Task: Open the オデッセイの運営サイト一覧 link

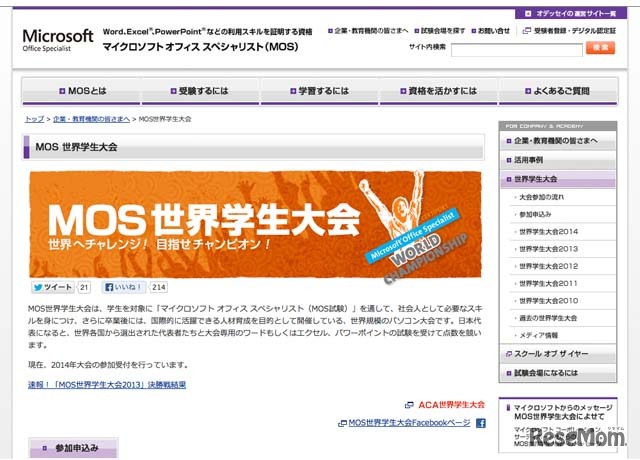Action: click(x=571, y=13)
